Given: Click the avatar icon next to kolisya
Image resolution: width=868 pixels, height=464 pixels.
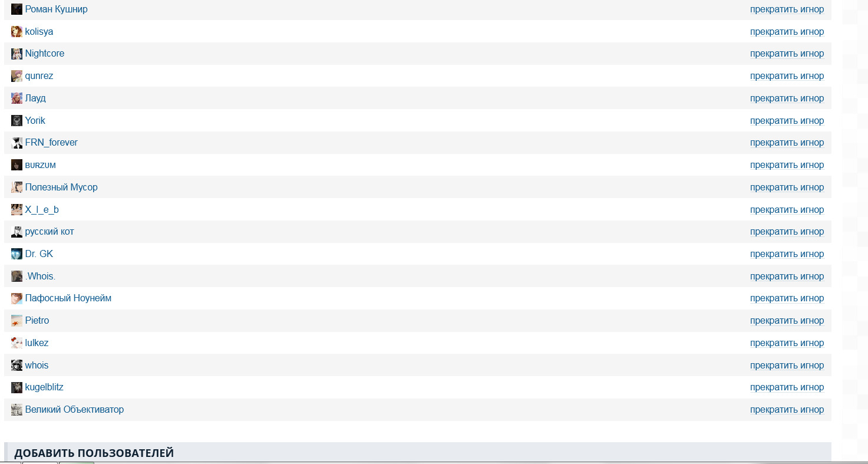Looking at the screenshot, I should (16, 32).
